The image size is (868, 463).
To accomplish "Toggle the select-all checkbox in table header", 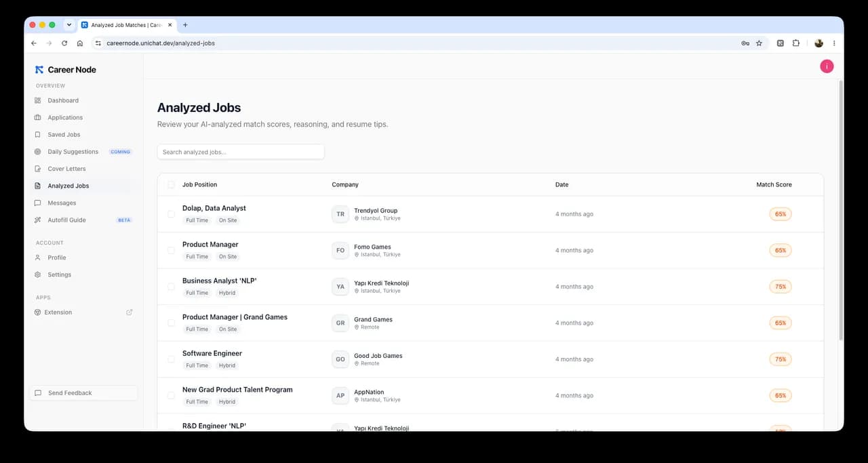I will (171, 184).
